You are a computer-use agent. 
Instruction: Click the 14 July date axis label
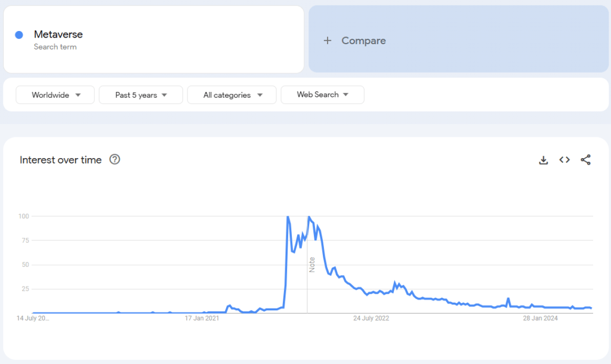coord(33,318)
